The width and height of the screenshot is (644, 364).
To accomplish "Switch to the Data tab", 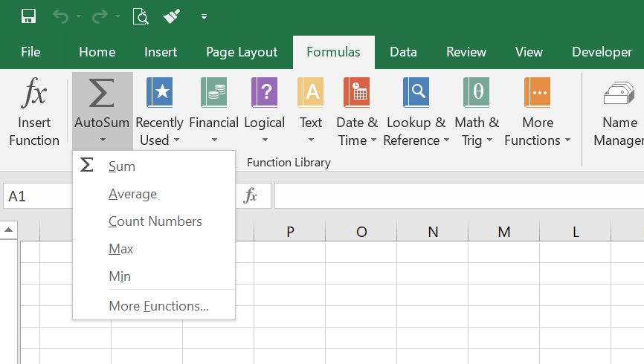I will [403, 52].
